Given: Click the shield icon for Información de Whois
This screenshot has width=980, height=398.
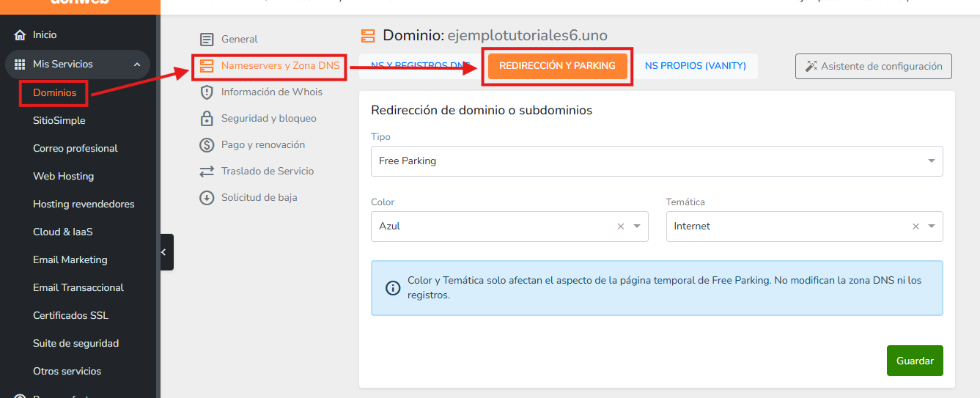Looking at the screenshot, I should click(207, 92).
